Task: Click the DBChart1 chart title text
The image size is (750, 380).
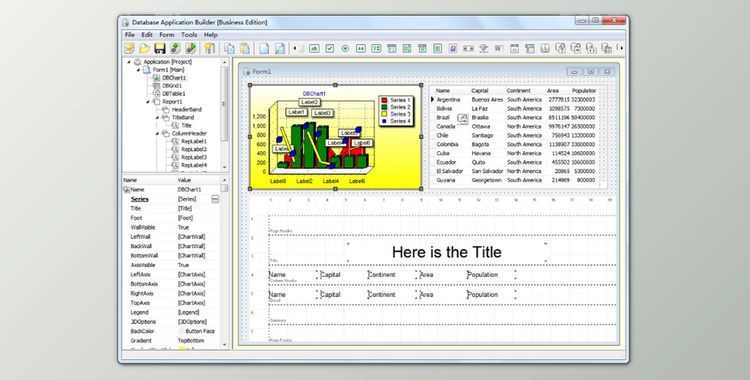Action: point(314,94)
